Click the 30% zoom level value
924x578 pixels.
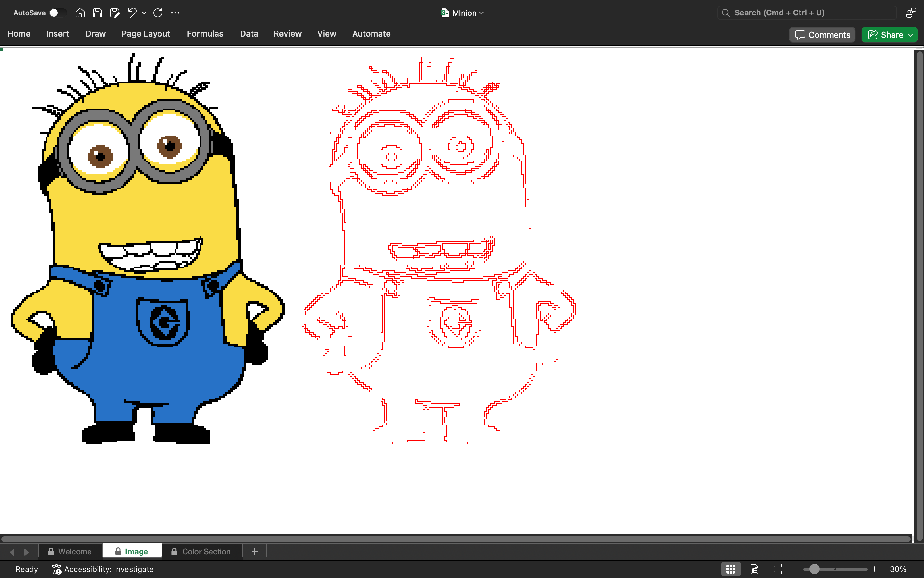coord(898,569)
